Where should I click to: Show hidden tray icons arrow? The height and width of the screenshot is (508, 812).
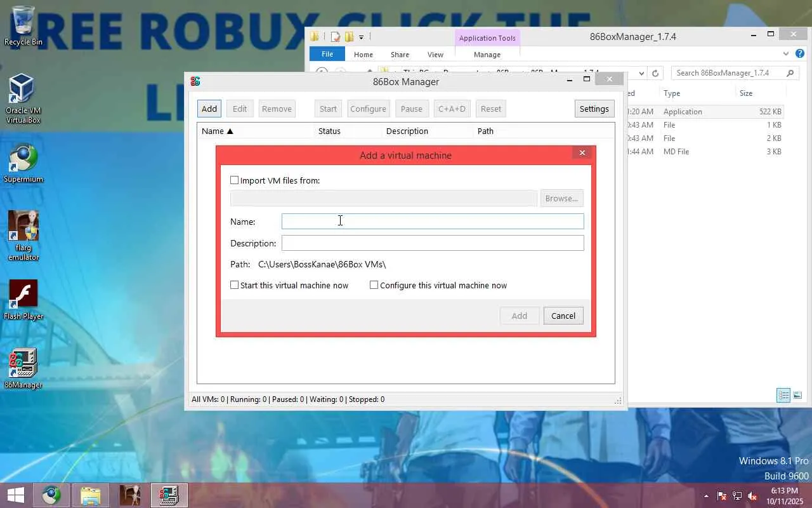coord(706,496)
